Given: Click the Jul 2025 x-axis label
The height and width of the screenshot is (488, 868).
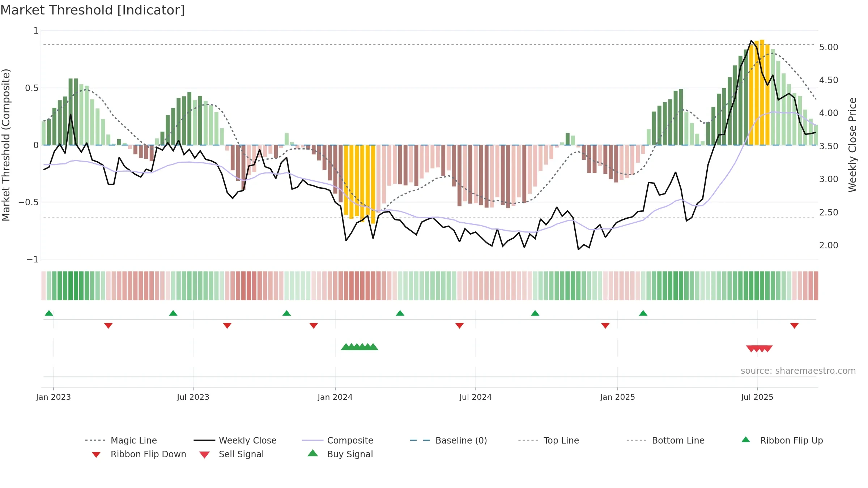Looking at the screenshot, I should tap(757, 397).
